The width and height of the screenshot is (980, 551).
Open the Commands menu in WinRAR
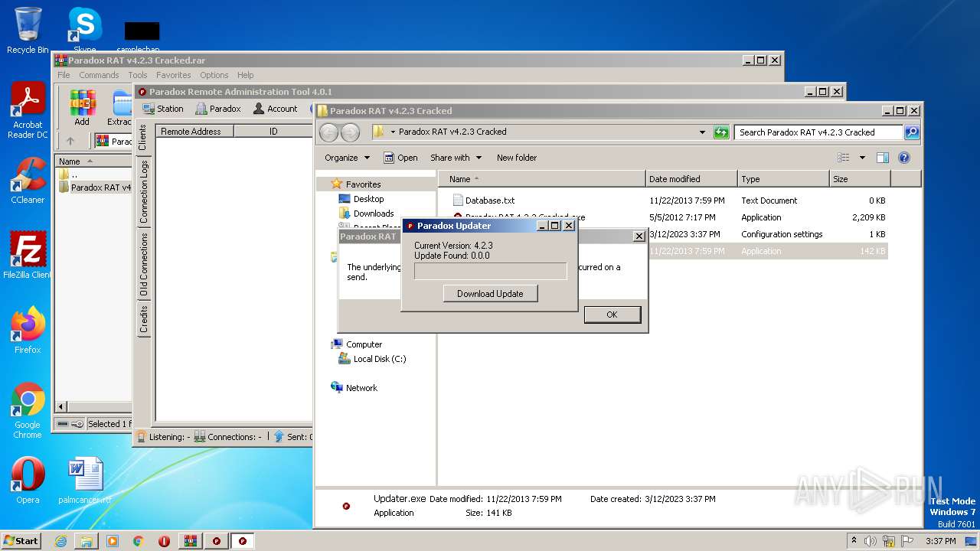pyautogui.click(x=99, y=75)
